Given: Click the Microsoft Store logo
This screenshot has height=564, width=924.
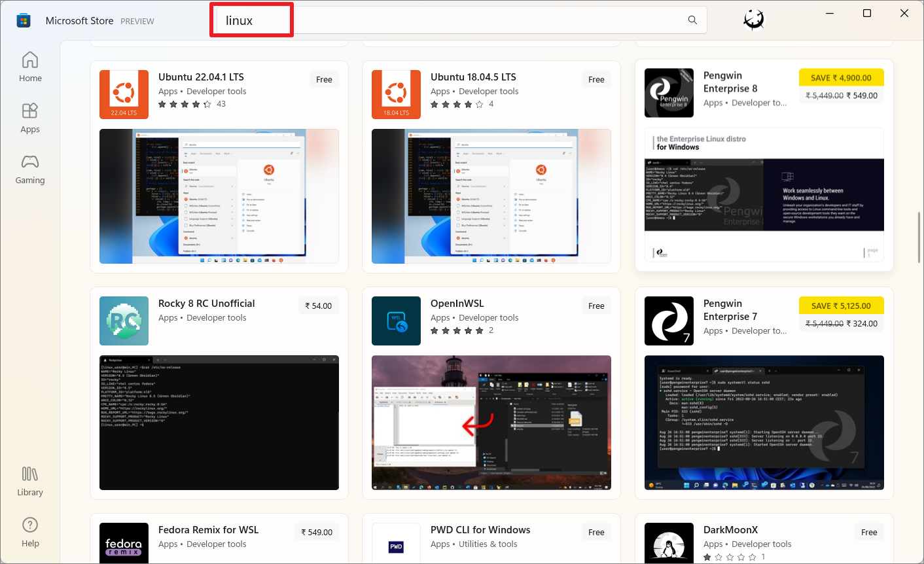Looking at the screenshot, I should pos(24,20).
